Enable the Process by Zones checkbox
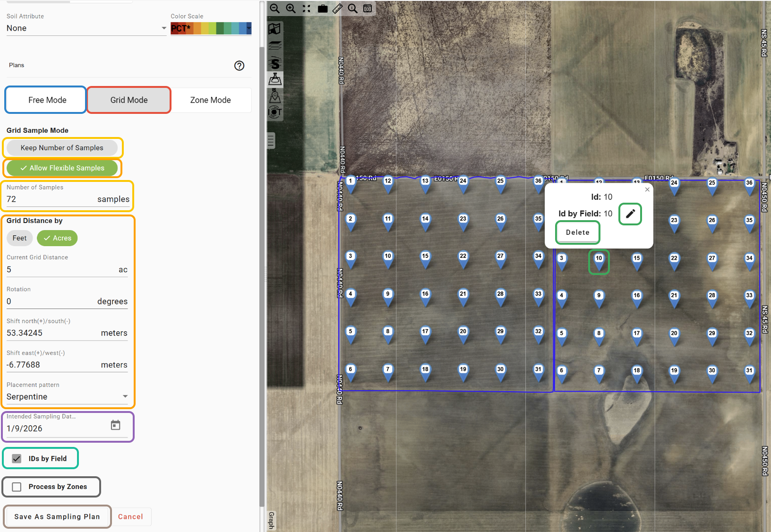Screen dimensions: 771x532 (17, 487)
